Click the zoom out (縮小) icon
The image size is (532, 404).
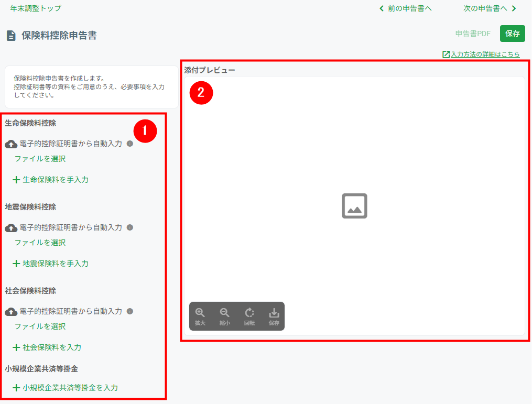click(x=224, y=312)
